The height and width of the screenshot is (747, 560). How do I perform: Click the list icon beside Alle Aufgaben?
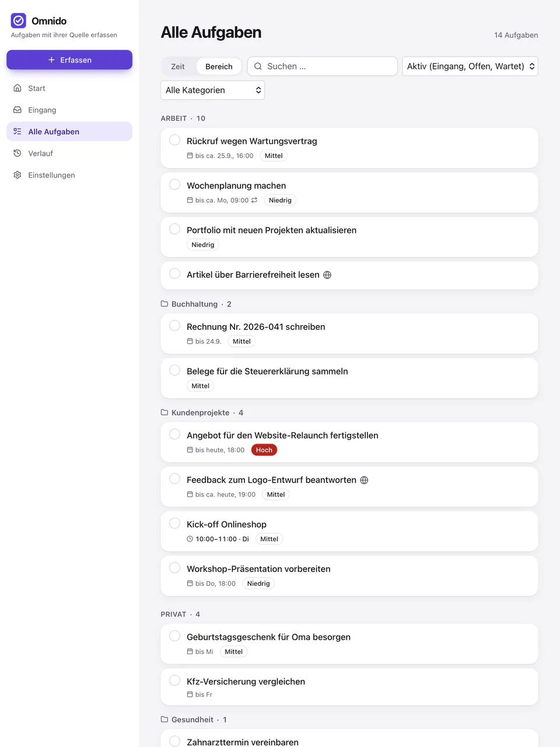17,131
